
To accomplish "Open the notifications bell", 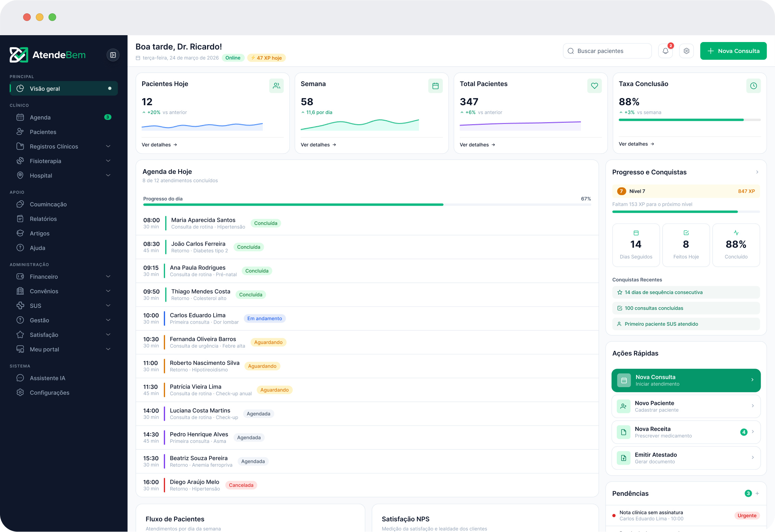I will point(665,51).
